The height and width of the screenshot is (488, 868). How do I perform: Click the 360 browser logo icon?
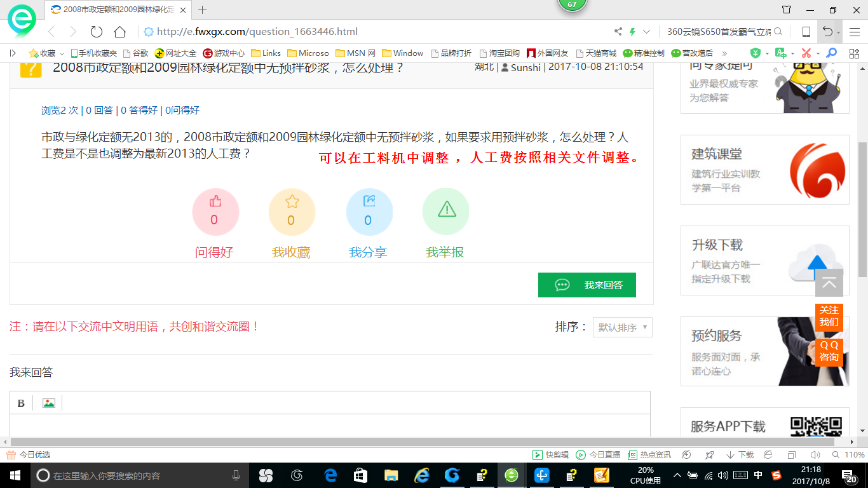point(22,21)
